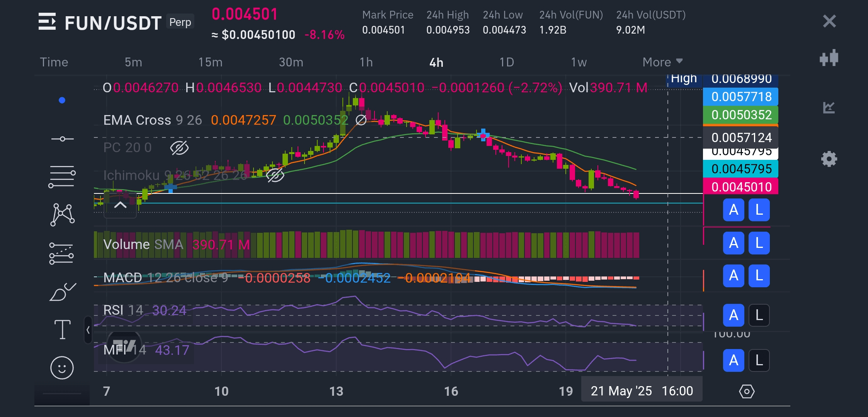
Task: Toggle visibility of Ichimoku indicator
Action: click(x=275, y=175)
